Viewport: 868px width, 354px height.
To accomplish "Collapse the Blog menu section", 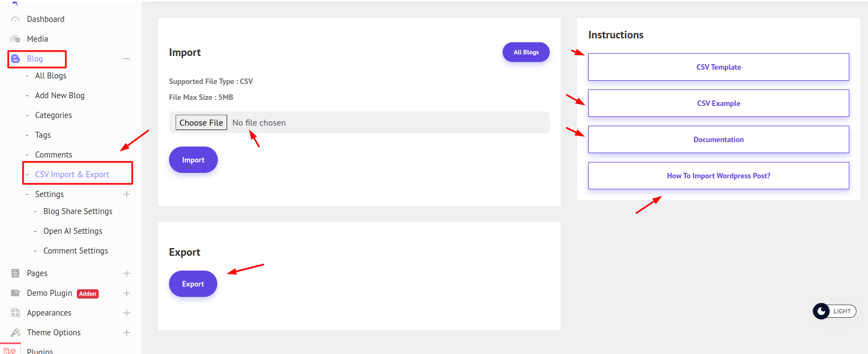I will click(127, 59).
